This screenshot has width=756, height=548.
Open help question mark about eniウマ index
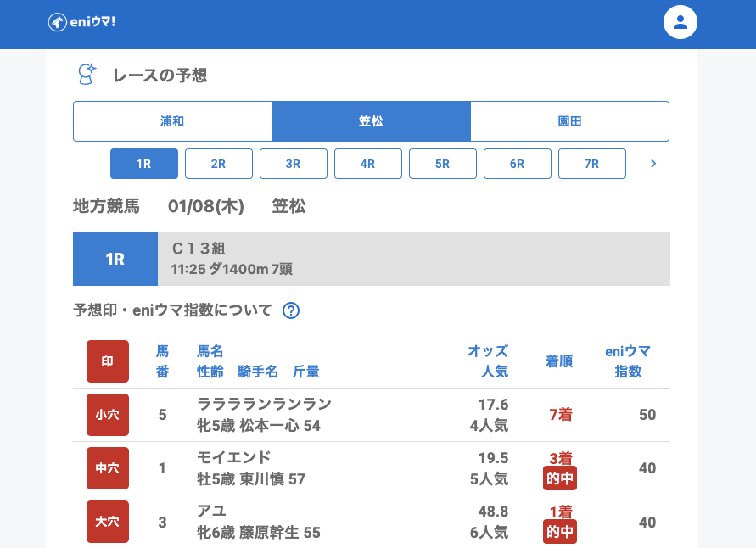point(290,310)
